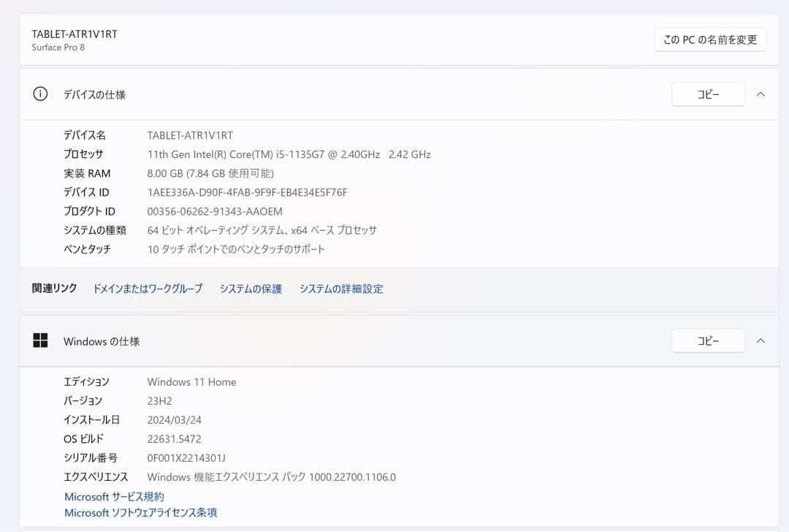Click the Windows logo beside Windows の仕様
Viewport: 789px width, 532px height.
tap(41, 341)
